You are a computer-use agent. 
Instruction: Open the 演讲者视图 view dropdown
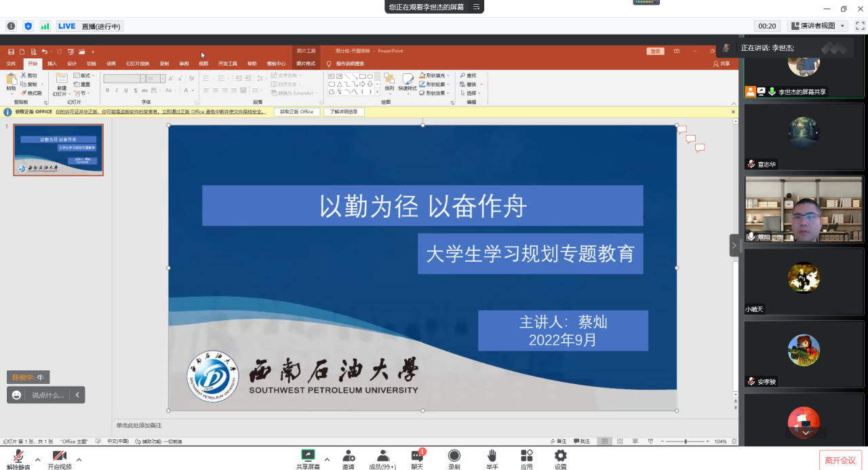(x=818, y=26)
